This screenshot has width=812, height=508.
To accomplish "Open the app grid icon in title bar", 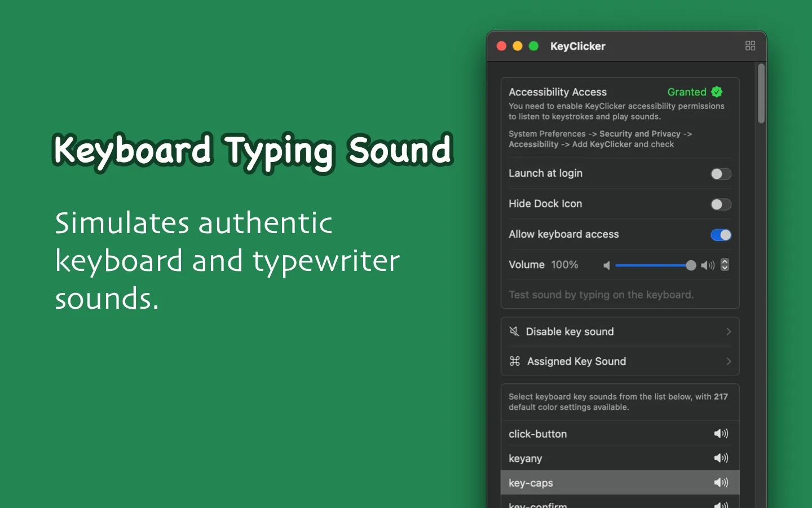I will pos(750,46).
